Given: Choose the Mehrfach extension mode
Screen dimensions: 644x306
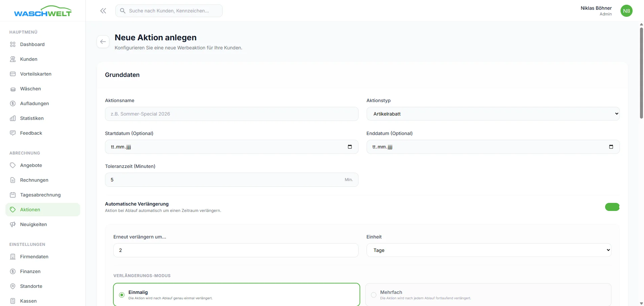Looking at the screenshot, I should [x=373, y=295].
